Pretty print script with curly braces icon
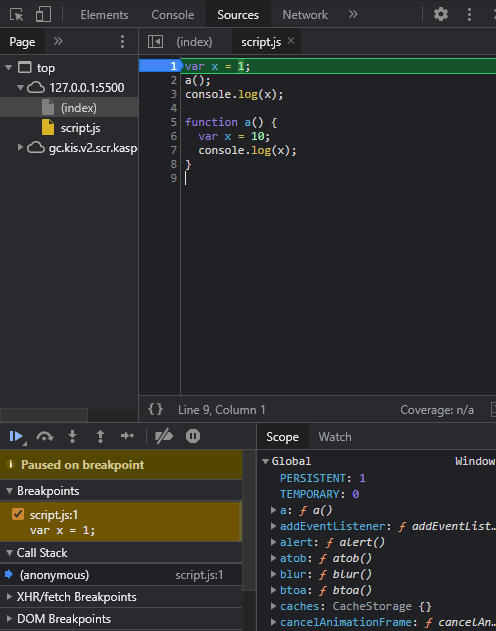 coord(155,409)
